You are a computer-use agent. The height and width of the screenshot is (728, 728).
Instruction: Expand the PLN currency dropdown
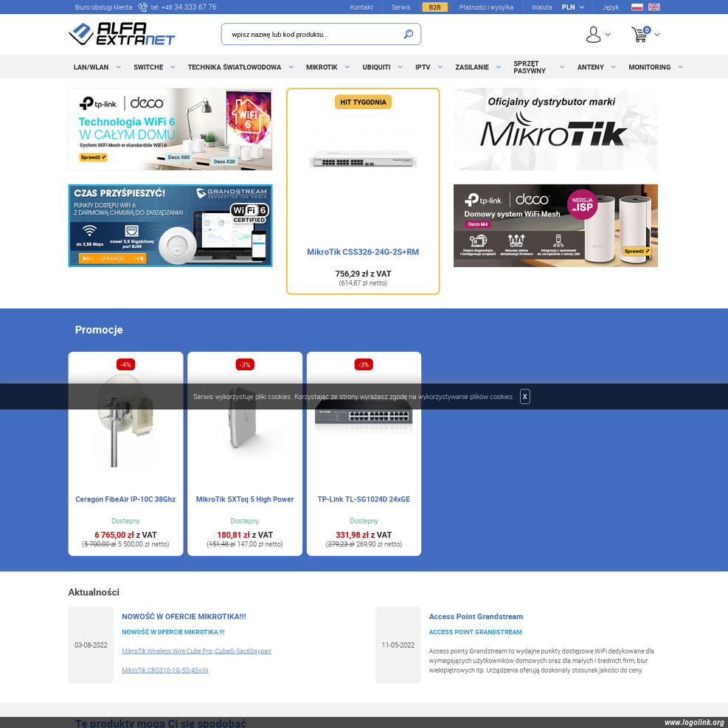573,7
